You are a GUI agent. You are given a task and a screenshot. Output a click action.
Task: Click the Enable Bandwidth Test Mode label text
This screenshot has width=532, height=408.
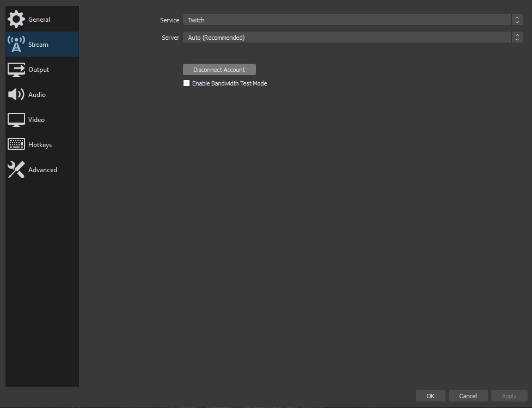click(230, 83)
